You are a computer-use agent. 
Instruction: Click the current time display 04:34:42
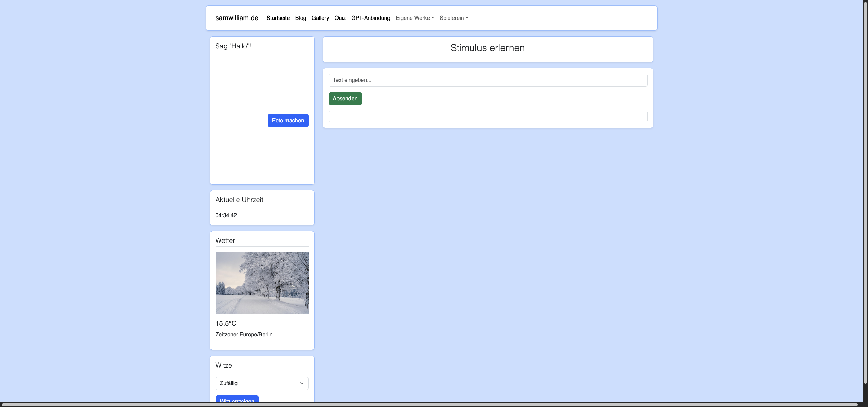click(x=226, y=215)
